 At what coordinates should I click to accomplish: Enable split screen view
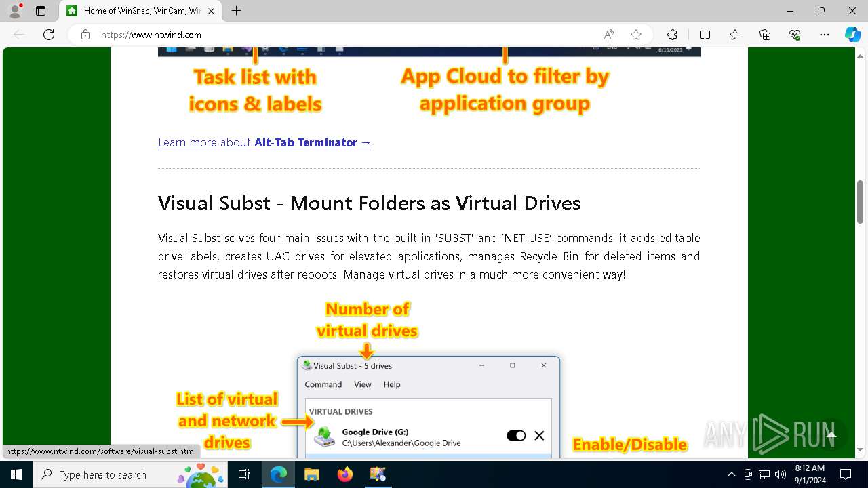coord(705,35)
